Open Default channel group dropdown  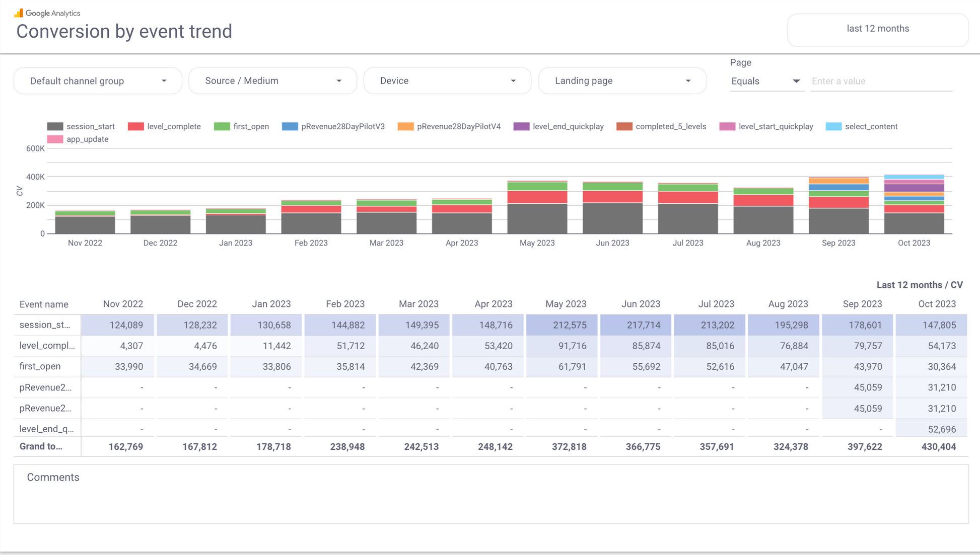(98, 81)
